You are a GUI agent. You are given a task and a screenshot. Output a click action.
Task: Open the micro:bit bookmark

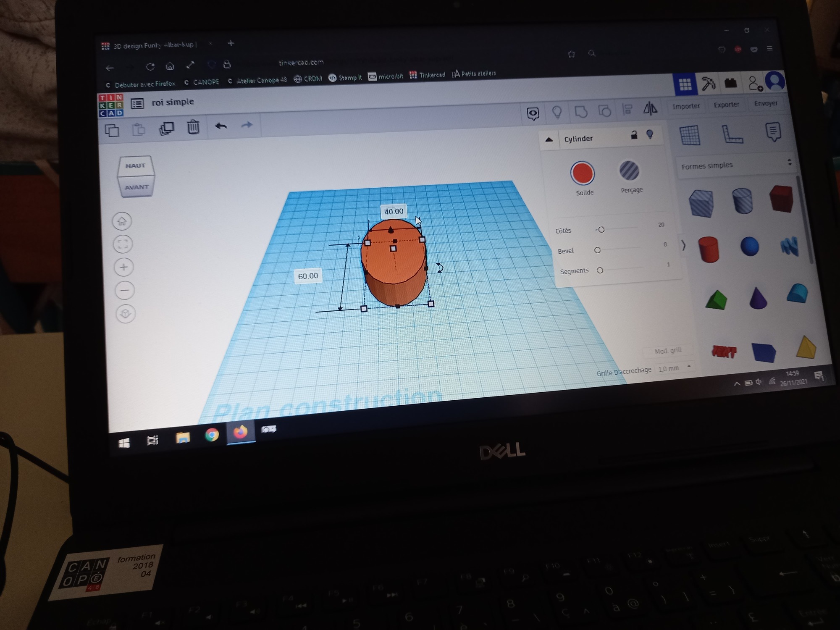(386, 76)
